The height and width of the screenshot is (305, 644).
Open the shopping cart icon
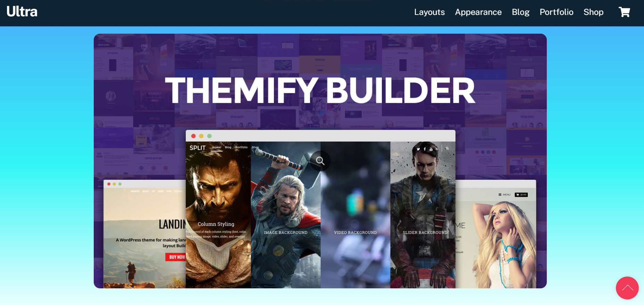point(624,12)
